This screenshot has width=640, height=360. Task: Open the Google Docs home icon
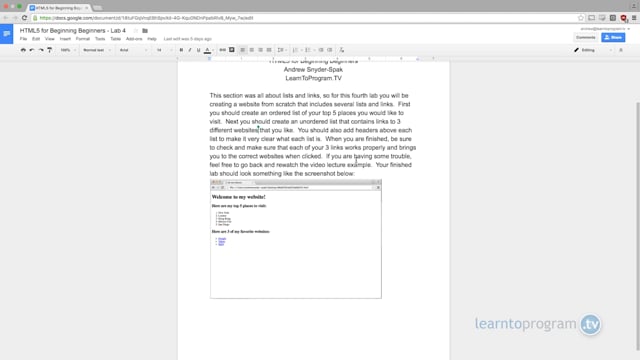click(x=7, y=34)
